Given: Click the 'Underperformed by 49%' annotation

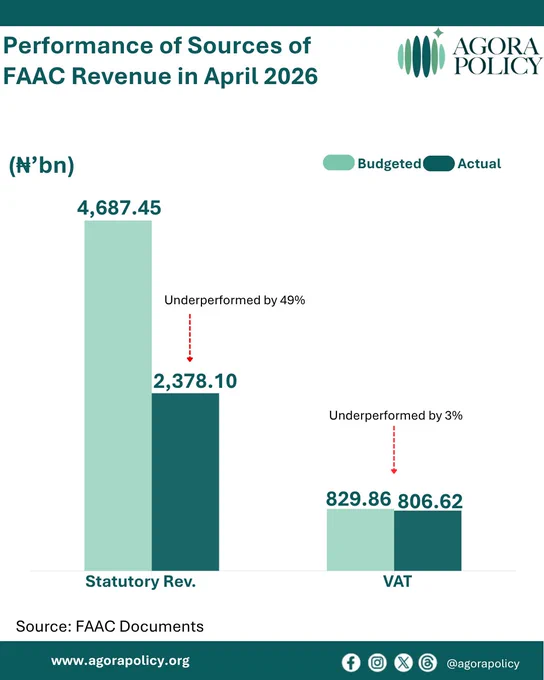Looking at the screenshot, I should (x=235, y=300).
